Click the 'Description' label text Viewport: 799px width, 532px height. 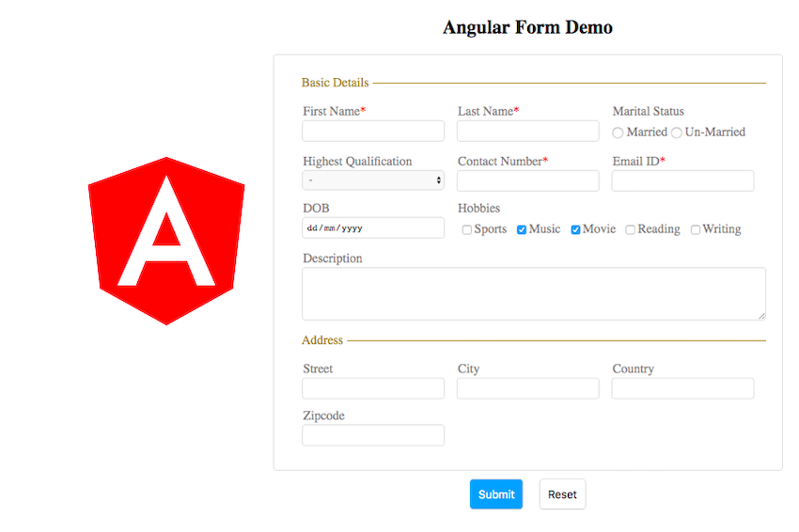pos(332,258)
